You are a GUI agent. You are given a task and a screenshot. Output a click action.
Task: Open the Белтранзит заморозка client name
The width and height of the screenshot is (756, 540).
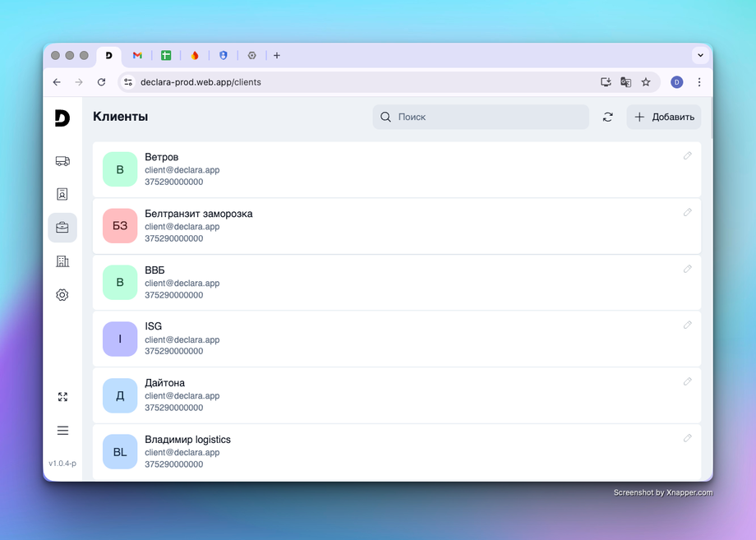point(199,214)
